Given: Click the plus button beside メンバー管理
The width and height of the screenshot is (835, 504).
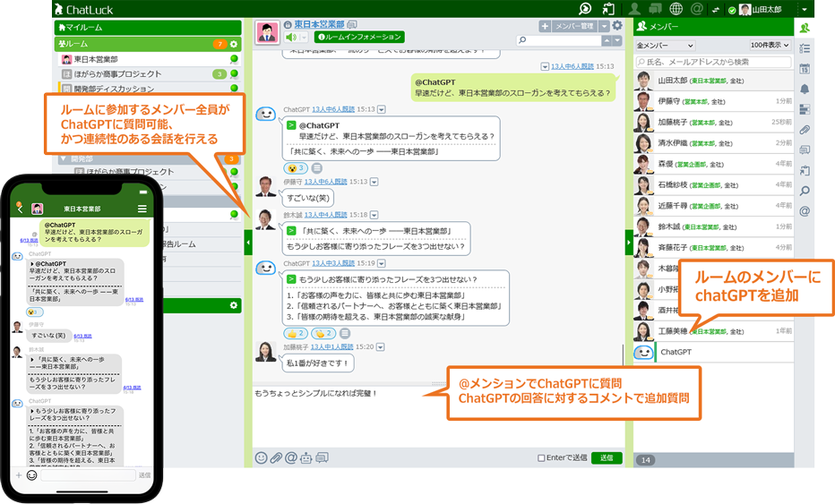Looking at the screenshot, I should pos(544,26).
